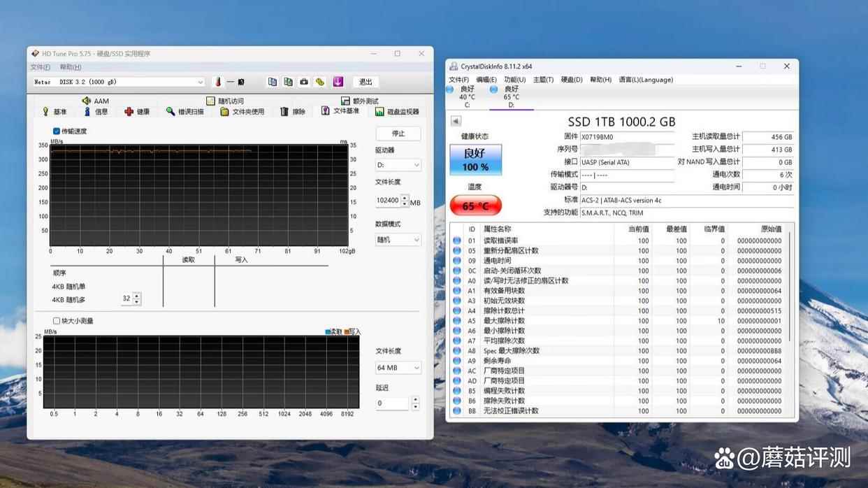Click the 102400 file length input field
The image size is (868, 488).
(x=388, y=201)
